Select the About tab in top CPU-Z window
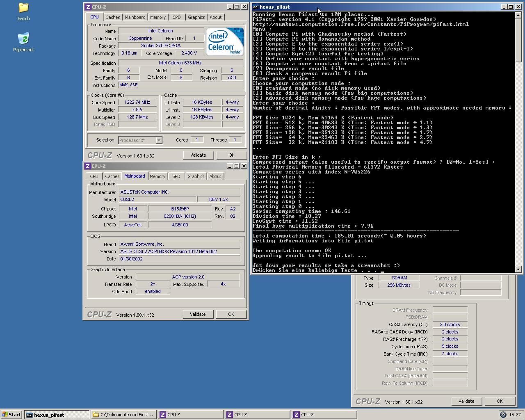The image size is (525, 420). pos(216,17)
